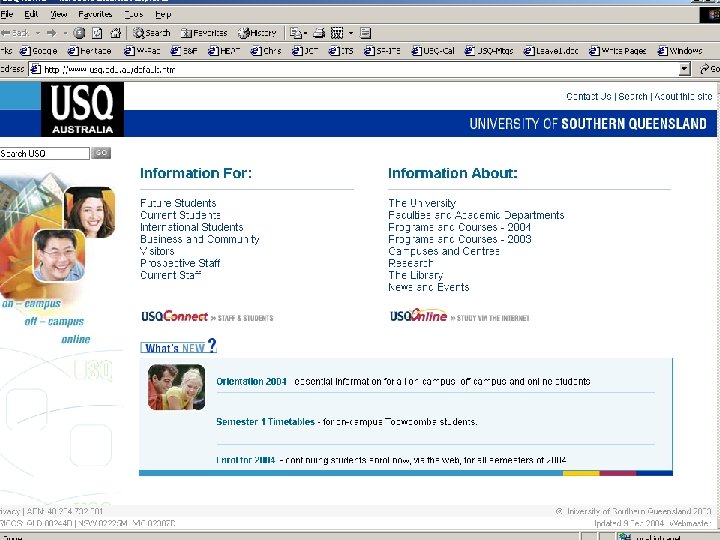720x540 pixels.
Task: Open the Heritage link in Links bar
Action: [x=90, y=51]
